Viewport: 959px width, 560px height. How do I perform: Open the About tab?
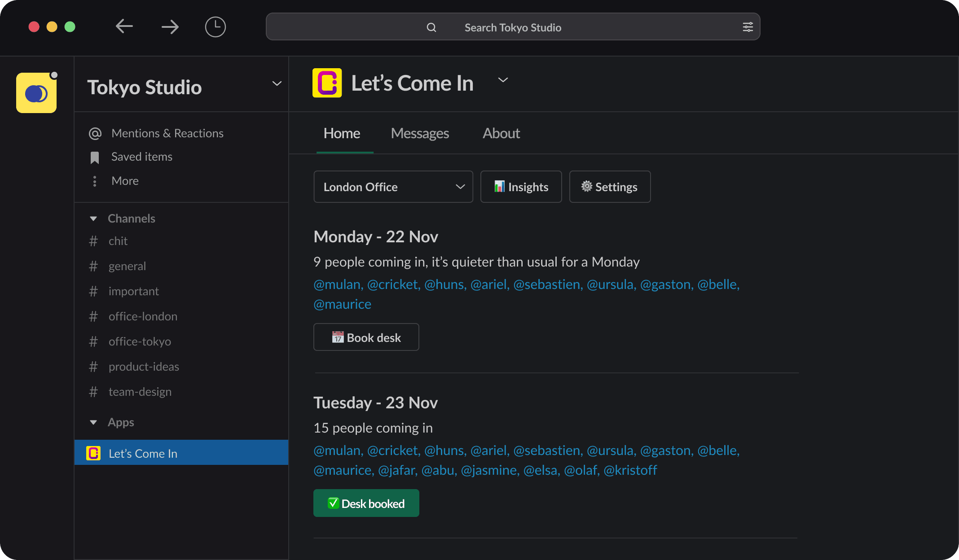501,133
